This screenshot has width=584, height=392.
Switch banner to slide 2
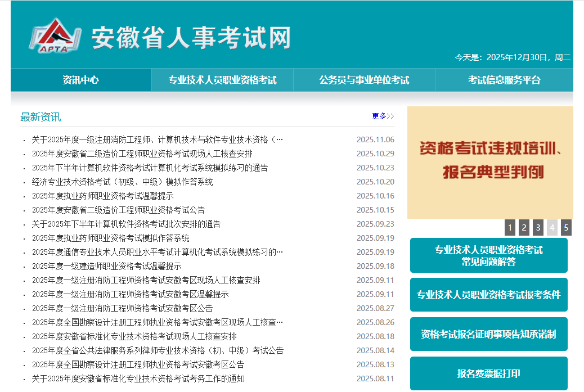[x=524, y=228]
